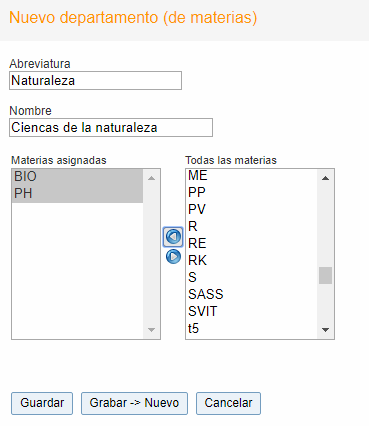Click up arrow of all subjects scrollbar
Image resolution: width=369 pixels, height=426 pixels.
pyautogui.click(x=325, y=178)
